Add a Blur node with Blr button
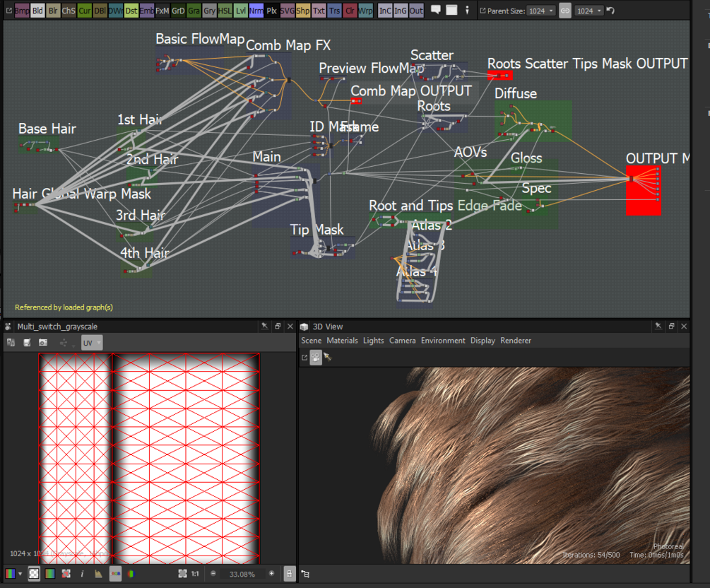This screenshot has width=710, height=588. tap(53, 11)
